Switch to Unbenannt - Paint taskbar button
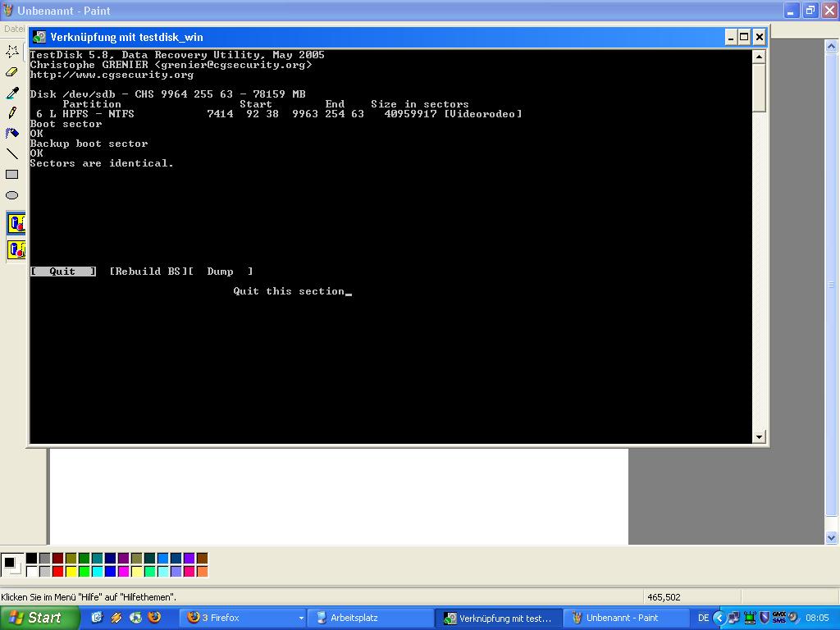The image size is (840, 630). coord(625,618)
